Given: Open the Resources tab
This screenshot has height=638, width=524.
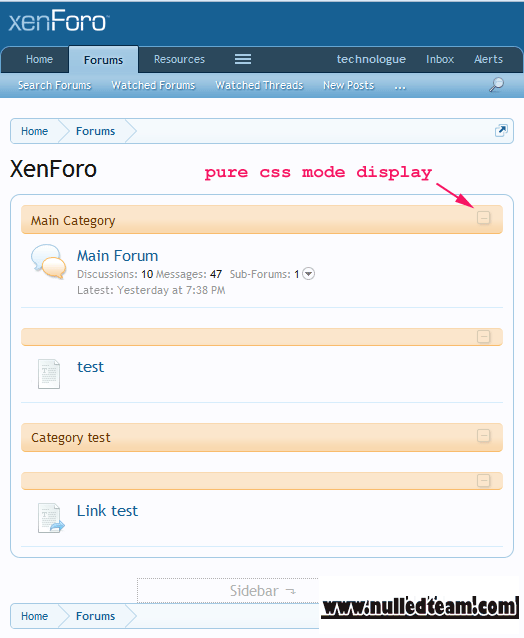Looking at the screenshot, I should click(179, 59).
